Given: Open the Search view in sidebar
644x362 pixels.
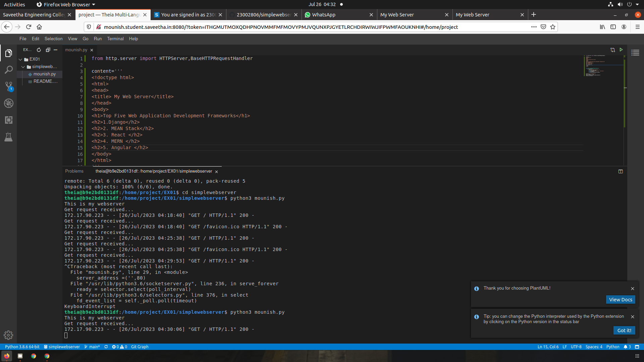Looking at the screenshot, I should 8,70.
